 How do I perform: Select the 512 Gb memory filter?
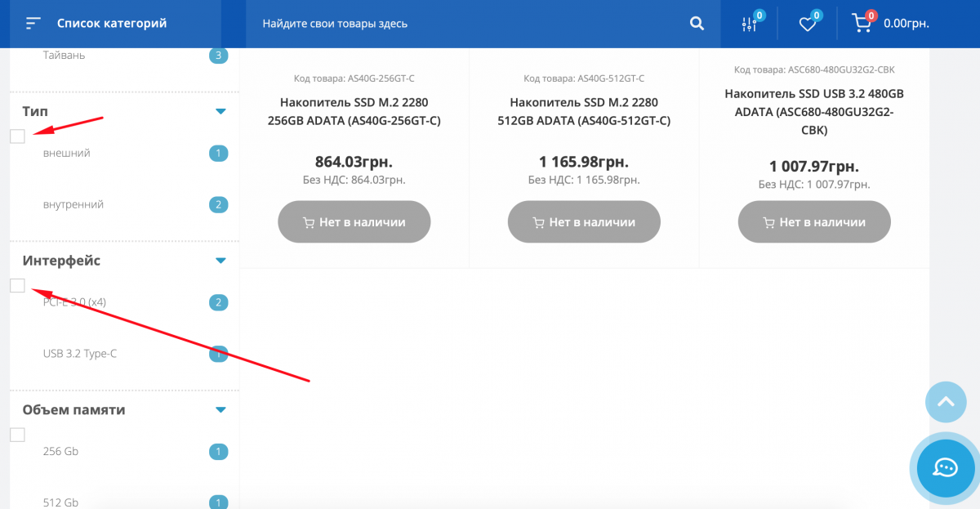click(60, 502)
